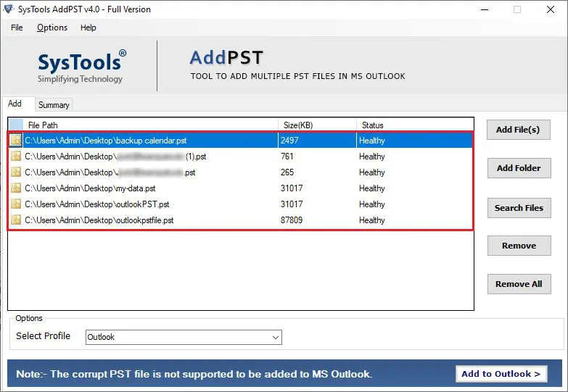This screenshot has width=568, height=392.
Task: Select the my-data.pst file path row
Action: 90,188
